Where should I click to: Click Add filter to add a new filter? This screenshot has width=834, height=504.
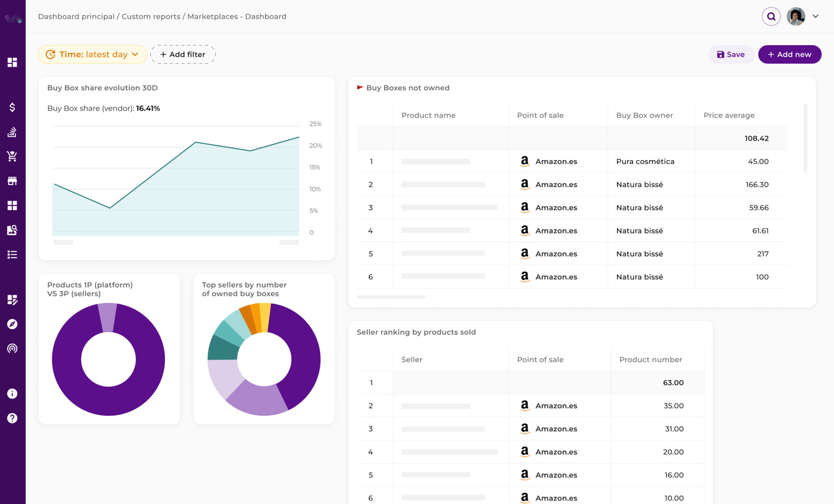click(183, 54)
